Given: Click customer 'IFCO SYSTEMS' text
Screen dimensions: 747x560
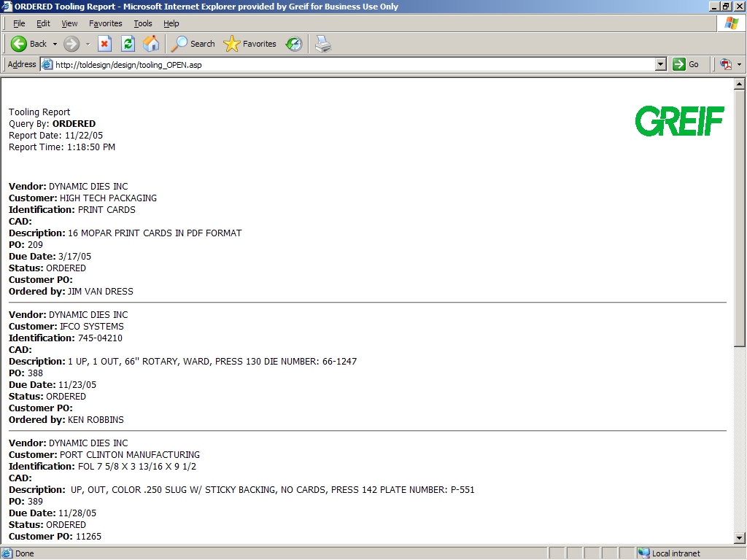Looking at the screenshot, I should (91, 326).
